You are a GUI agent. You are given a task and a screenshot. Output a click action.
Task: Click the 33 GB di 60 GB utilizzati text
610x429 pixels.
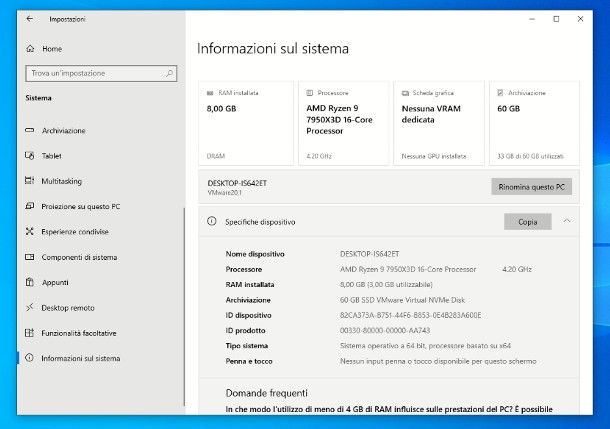530,156
